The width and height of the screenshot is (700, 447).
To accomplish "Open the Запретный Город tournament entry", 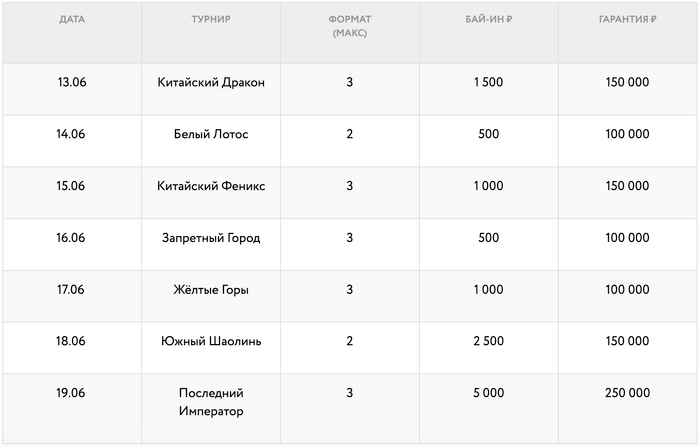I will tap(211, 238).
